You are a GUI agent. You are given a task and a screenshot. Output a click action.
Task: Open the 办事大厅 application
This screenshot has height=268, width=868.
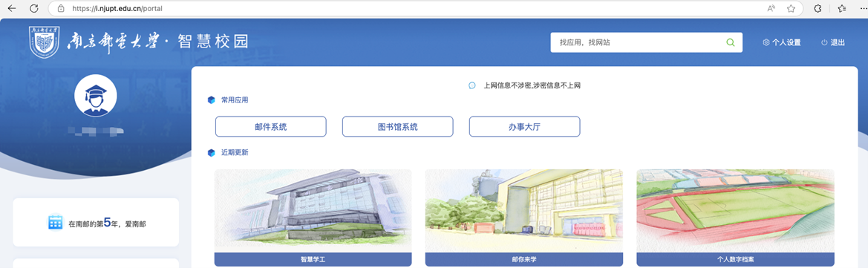pos(524,127)
